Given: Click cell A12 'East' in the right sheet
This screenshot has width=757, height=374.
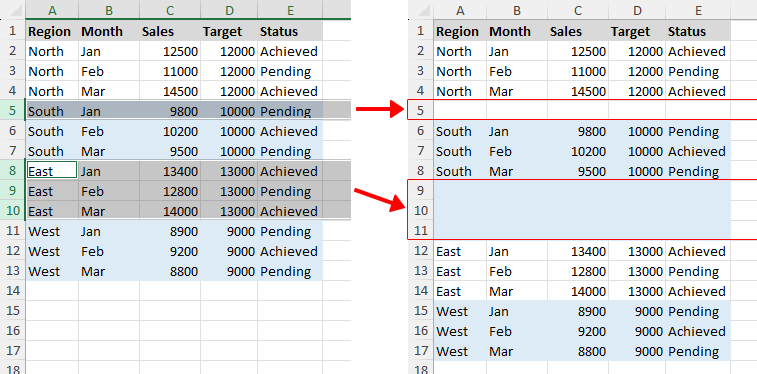Looking at the screenshot, I should 460,251.
